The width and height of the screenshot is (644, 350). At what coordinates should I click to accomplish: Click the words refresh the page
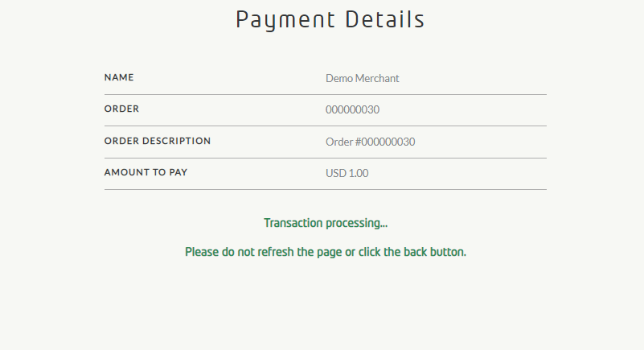tap(298, 252)
